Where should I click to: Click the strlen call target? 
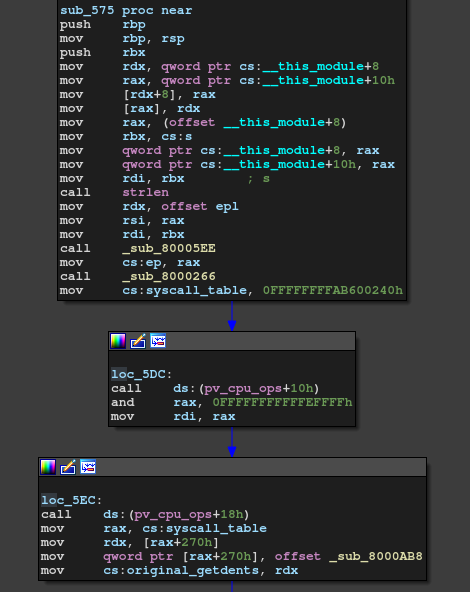pyautogui.click(x=146, y=193)
